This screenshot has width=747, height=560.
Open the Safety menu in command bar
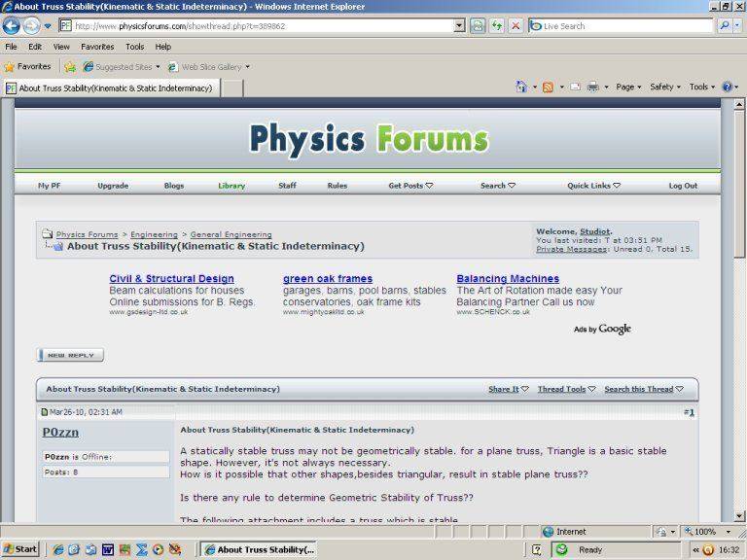(x=665, y=87)
